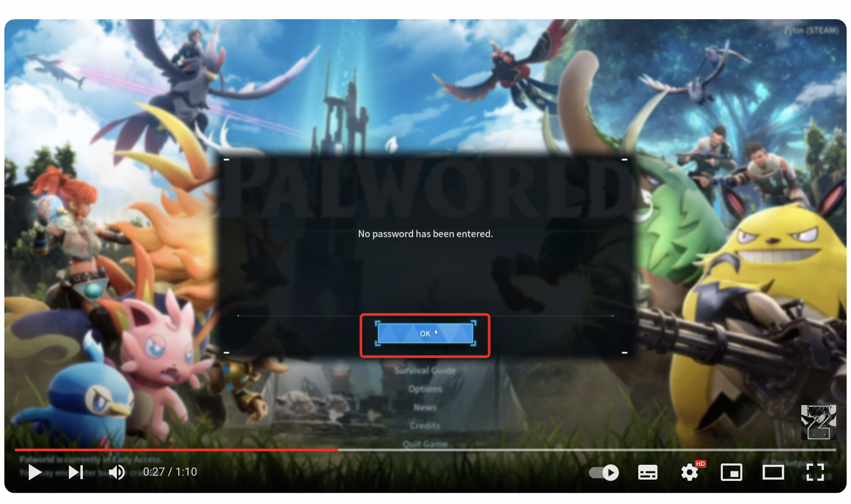Image resolution: width=851 pixels, height=504 pixels.
Task: Enter full screen mode
Action: (815, 473)
